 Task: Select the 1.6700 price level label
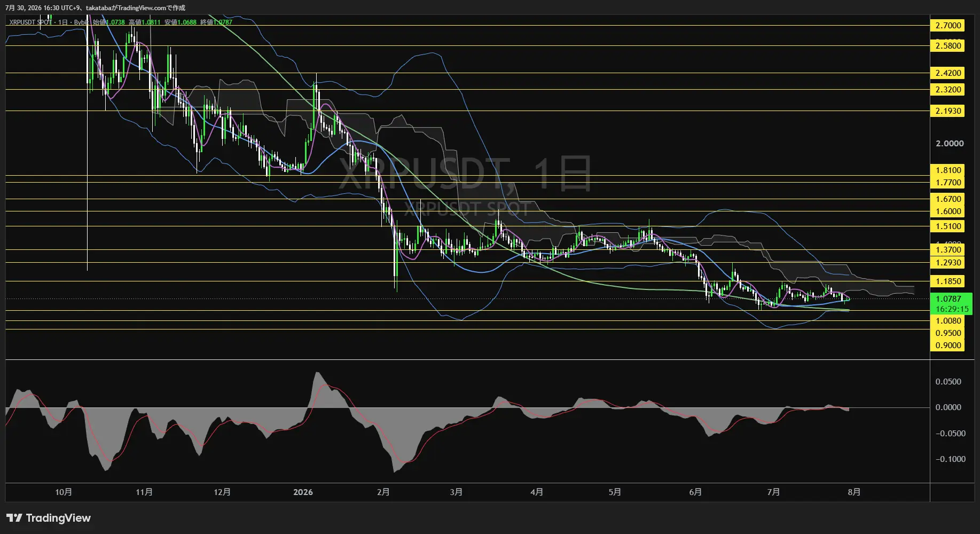pyautogui.click(x=948, y=199)
